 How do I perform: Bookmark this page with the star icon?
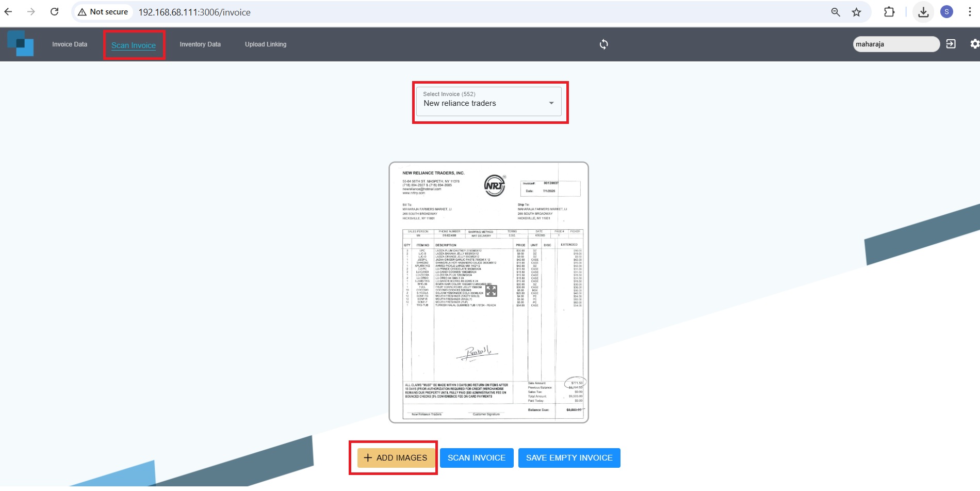point(856,12)
